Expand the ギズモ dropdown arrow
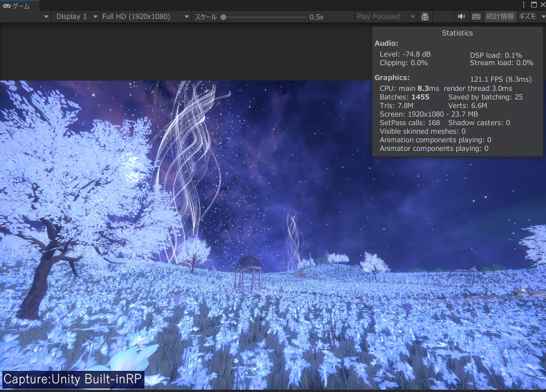This screenshot has width=546, height=392. click(543, 17)
